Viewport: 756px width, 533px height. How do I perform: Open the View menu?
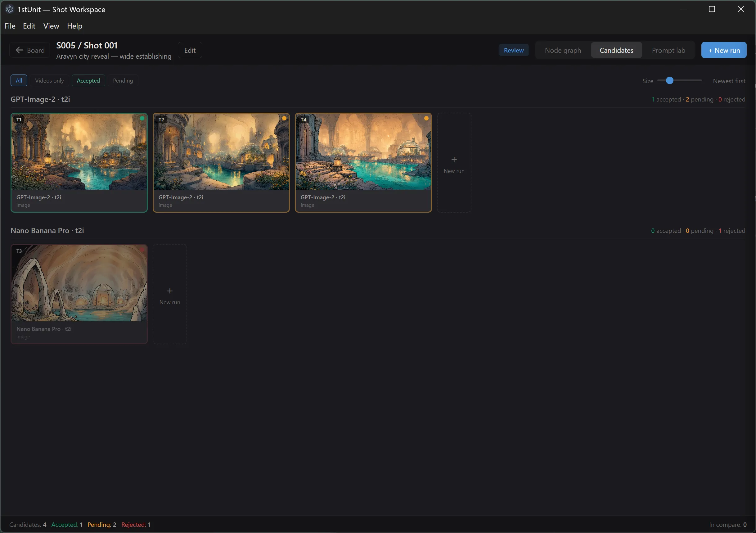tap(51, 26)
